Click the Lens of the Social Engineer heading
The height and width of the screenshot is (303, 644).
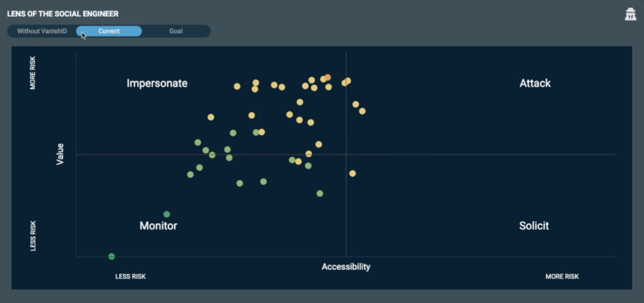[63, 14]
